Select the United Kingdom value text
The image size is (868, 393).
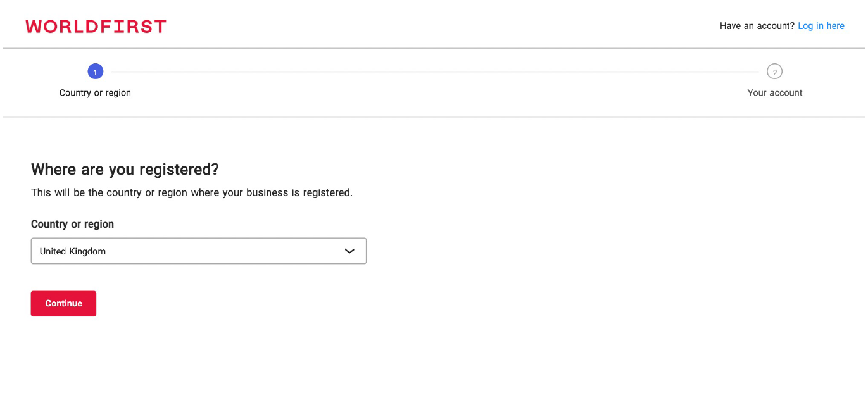73,251
